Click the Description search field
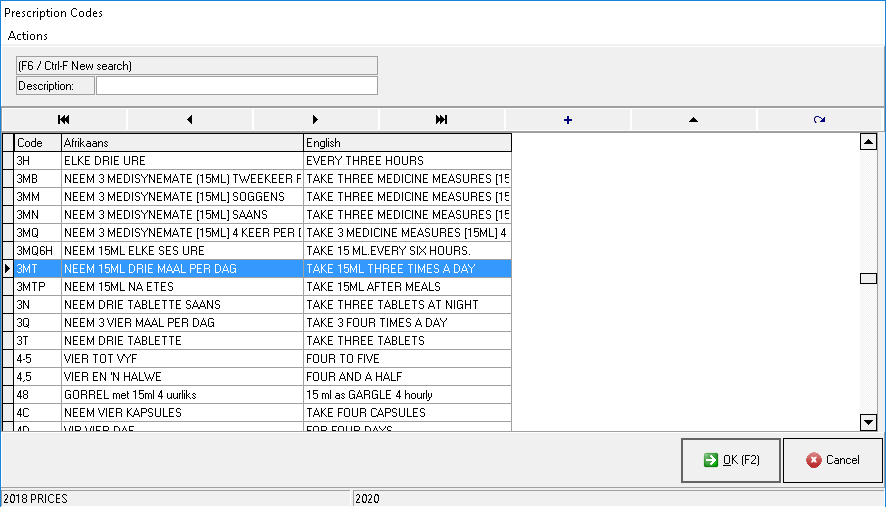 click(237, 86)
